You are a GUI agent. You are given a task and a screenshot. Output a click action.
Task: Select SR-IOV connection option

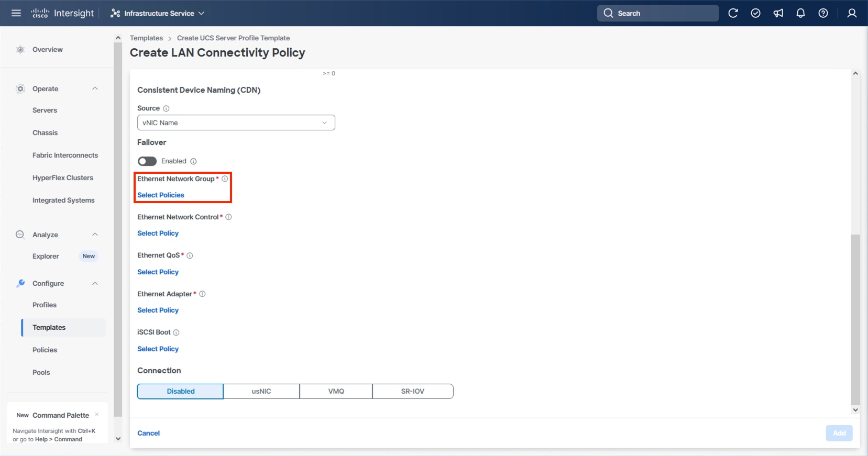413,391
